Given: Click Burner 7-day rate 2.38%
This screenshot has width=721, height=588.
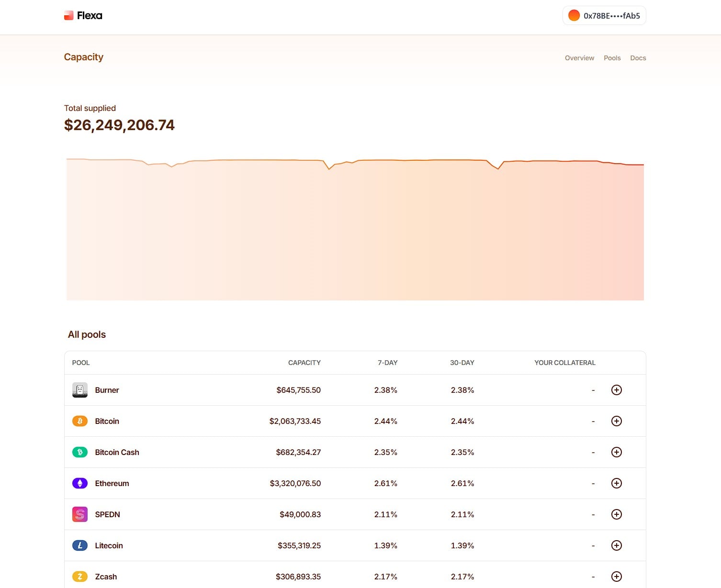Looking at the screenshot, I should 386,390.
